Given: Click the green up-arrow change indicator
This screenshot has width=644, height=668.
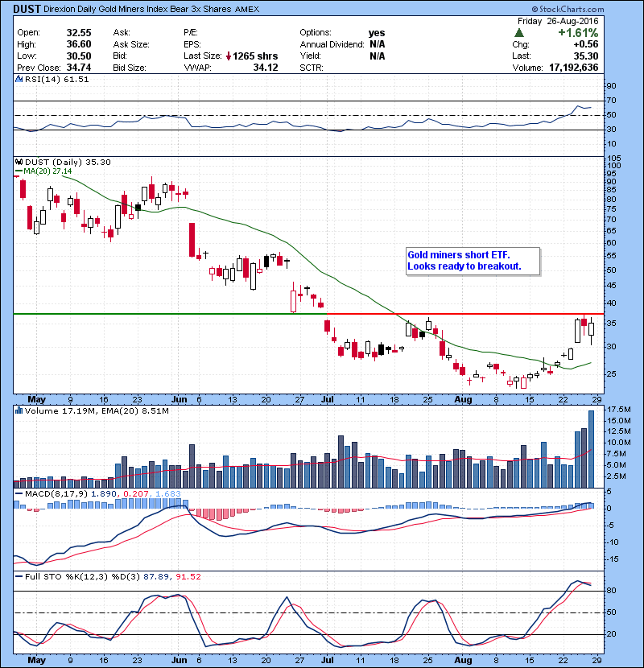Looking at the screenshot, I should 519,32.
